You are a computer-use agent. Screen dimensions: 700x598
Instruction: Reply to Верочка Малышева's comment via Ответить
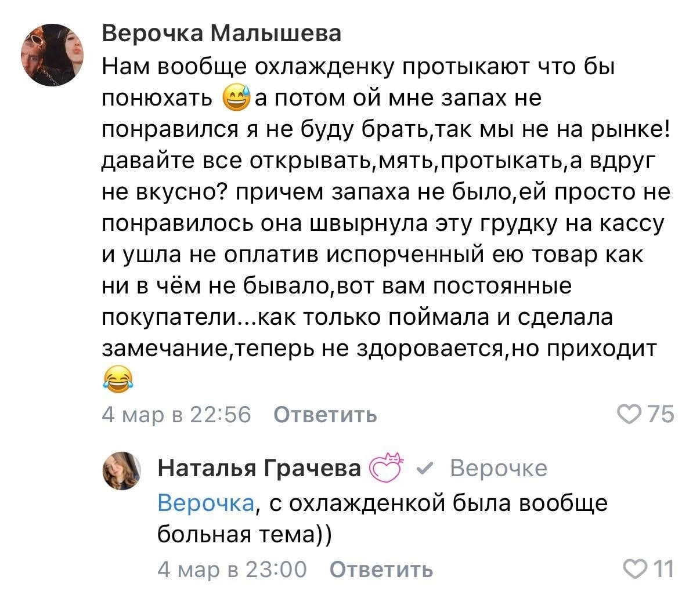(325, 415)
